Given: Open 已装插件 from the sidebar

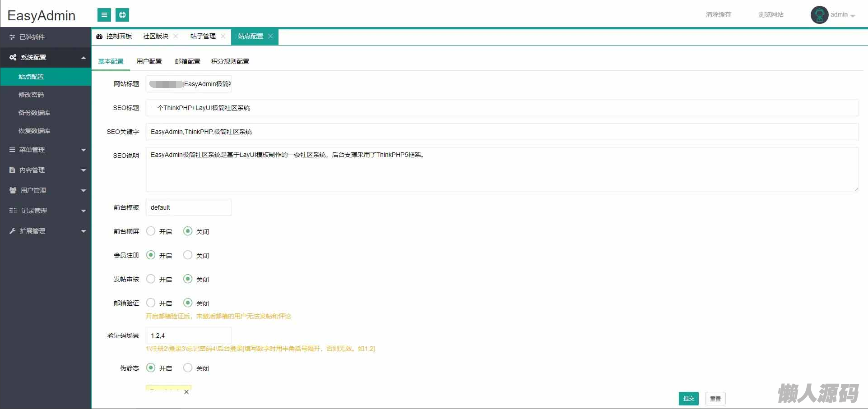Looking at the screenshot, I should [x=32, y=37].
